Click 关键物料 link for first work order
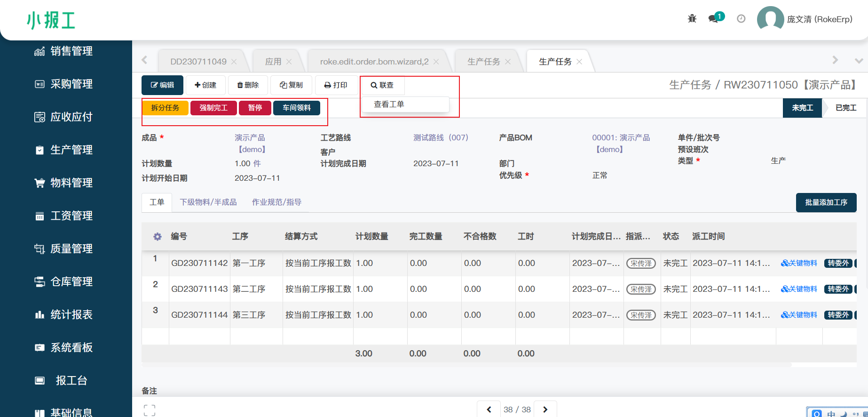The height and width of the screenshot is (417, 868). point(799,263)
